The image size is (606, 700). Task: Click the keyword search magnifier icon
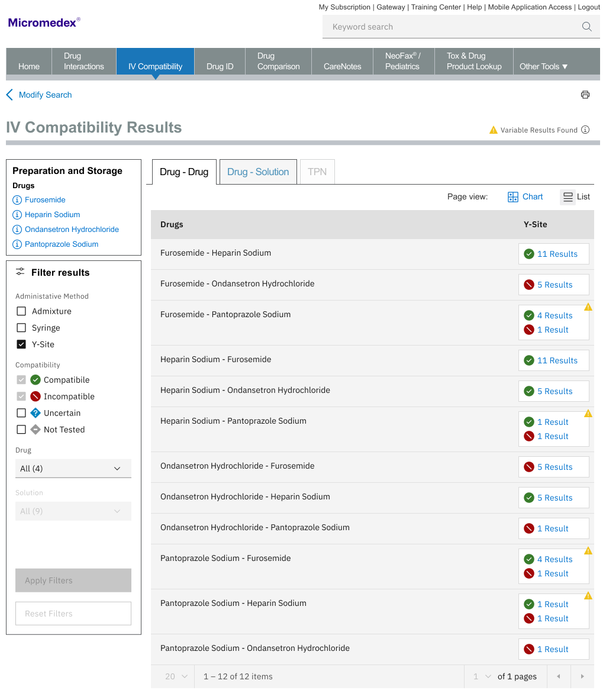click(x=586, y=27)
